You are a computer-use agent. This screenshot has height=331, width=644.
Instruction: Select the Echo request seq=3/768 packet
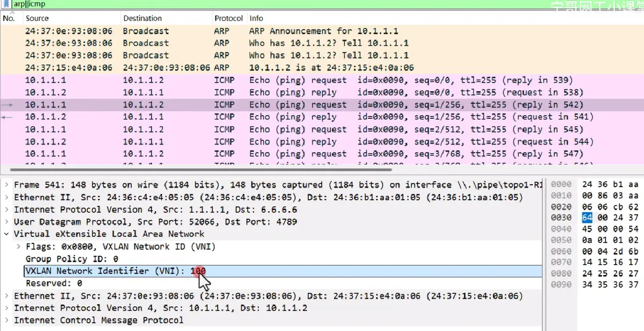coord(322,154)
